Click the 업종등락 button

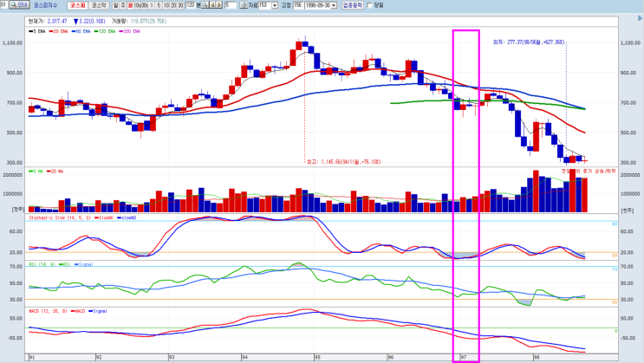pyautogui.click(x=353, y=5)
